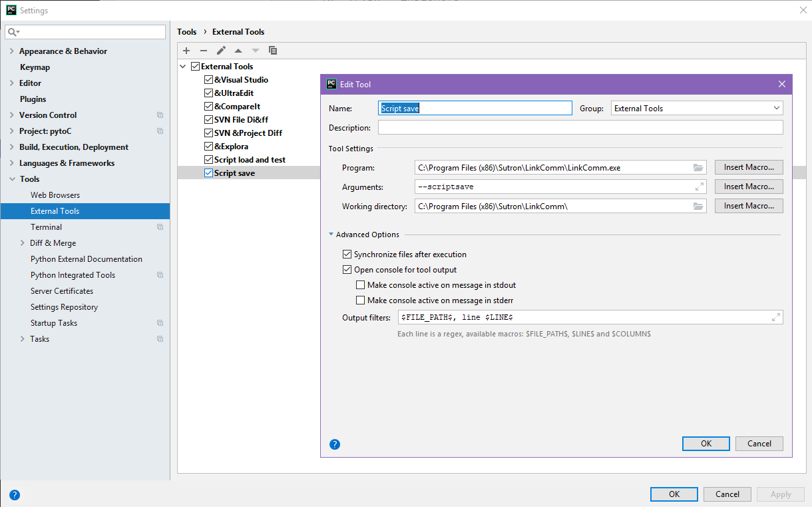Screen dimensions: 812x507
Task: Click the Description input field
Action: pos(580,127)
